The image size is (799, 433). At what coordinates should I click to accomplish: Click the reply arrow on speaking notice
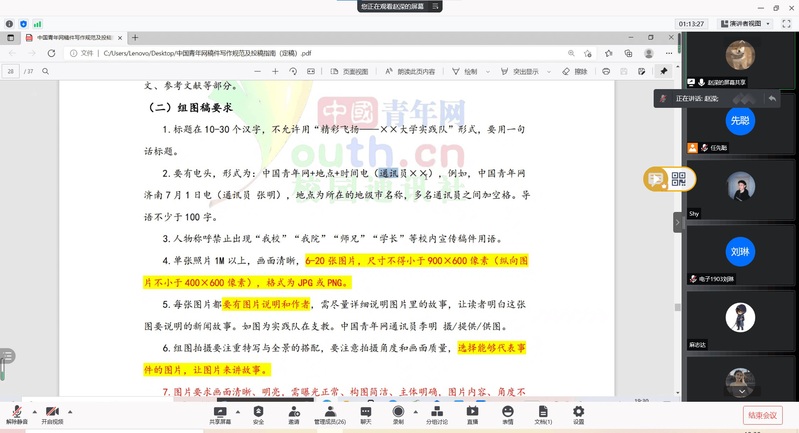[772, 98]
